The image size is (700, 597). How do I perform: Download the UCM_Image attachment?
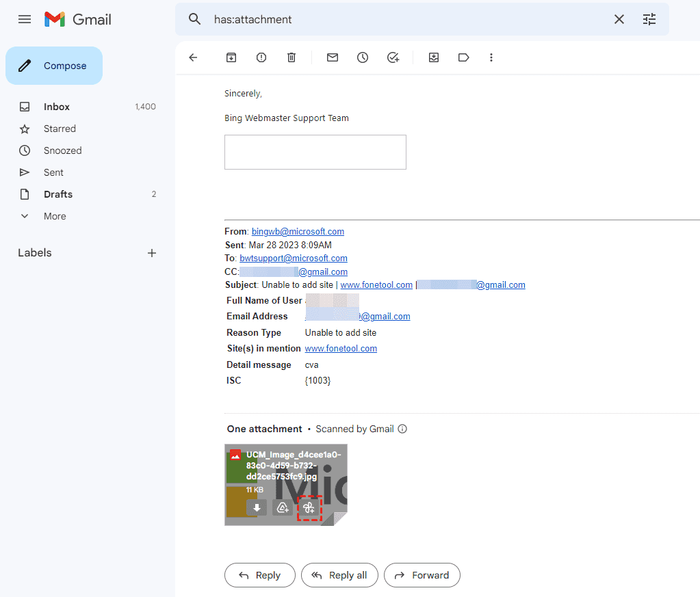[257, 507]
